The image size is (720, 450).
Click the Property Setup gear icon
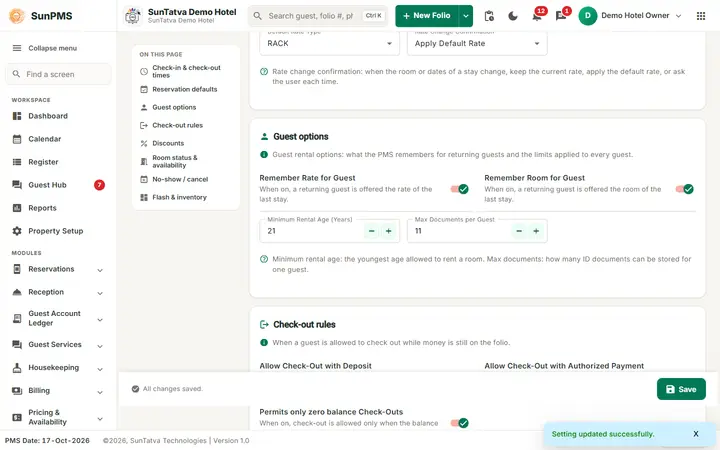click(17, 231)
